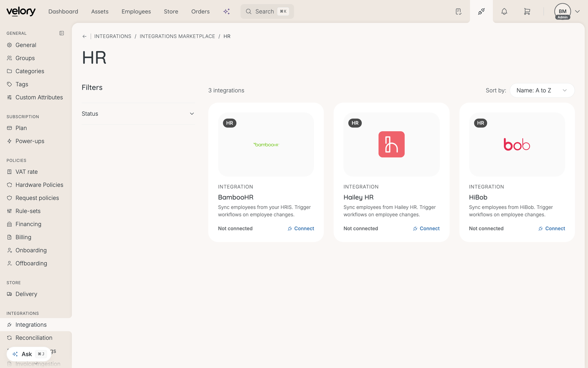588x368 pixels.
Task: Expand the Status filter
Action: point(138,114)
